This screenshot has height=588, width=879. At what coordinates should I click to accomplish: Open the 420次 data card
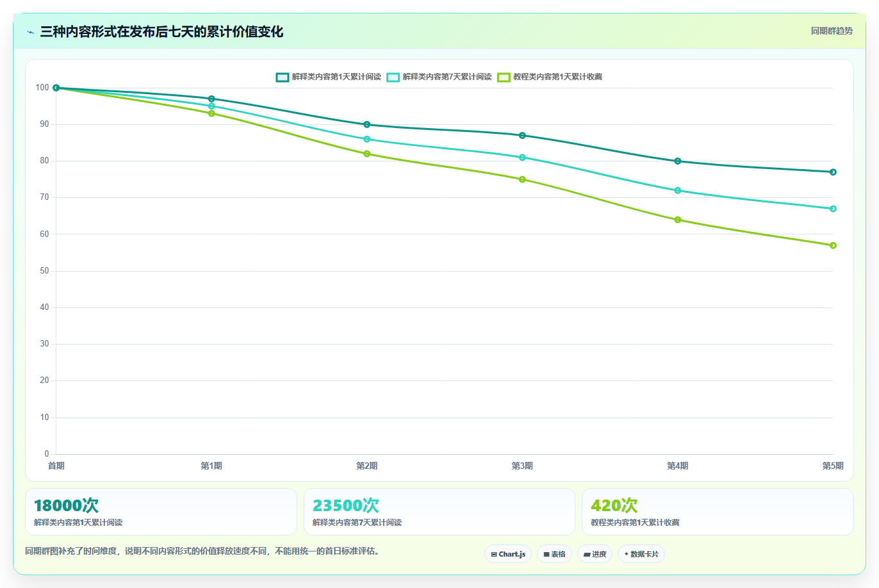pos(718,512)
